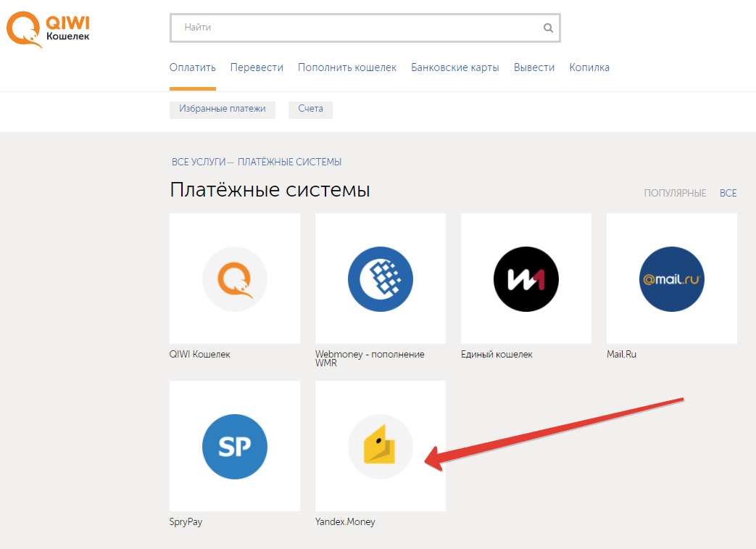Go to Пополнить кошелек tab
Image resolution: width=756 pixels, height=549 pixels.
[x=347, y=67]
